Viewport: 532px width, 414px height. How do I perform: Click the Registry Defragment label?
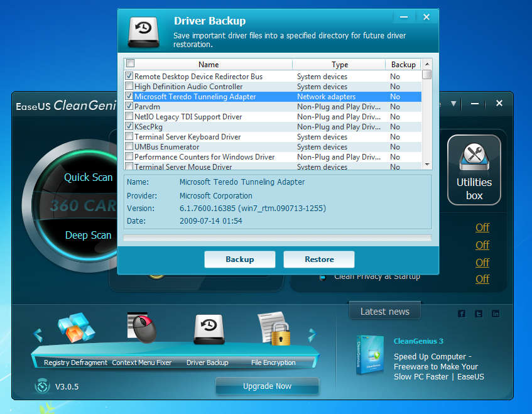point(75,362)
